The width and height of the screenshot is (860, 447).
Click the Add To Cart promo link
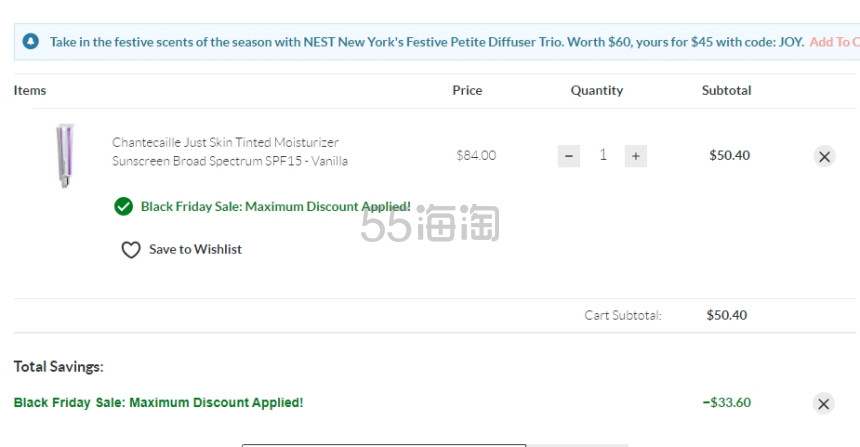[x=834, y=42]
